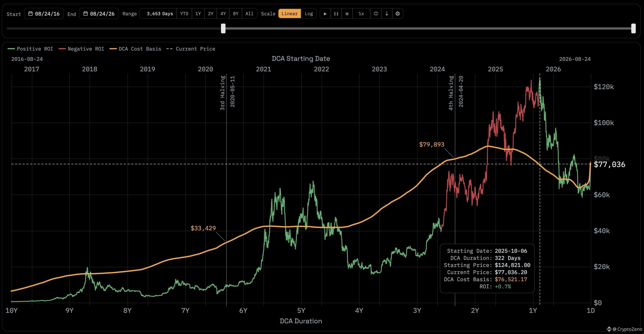Click the $79,893 cost basis annotation

click(432, 144)
